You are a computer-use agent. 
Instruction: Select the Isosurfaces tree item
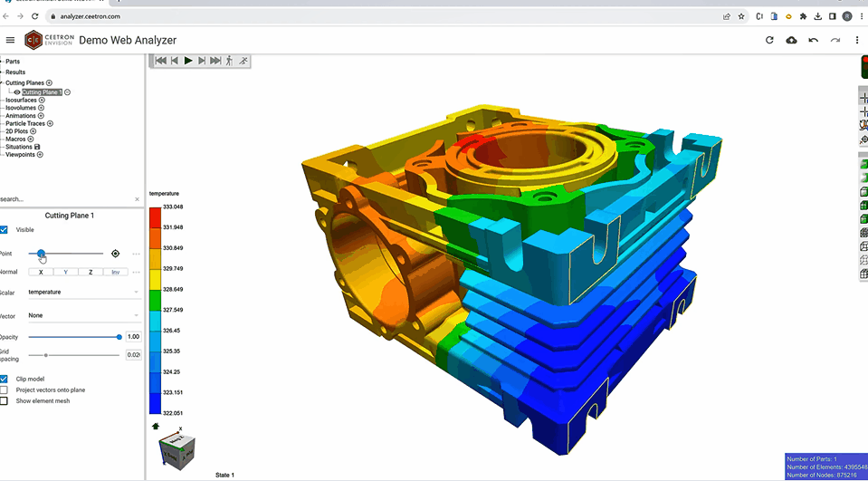(x=21, y=101)
